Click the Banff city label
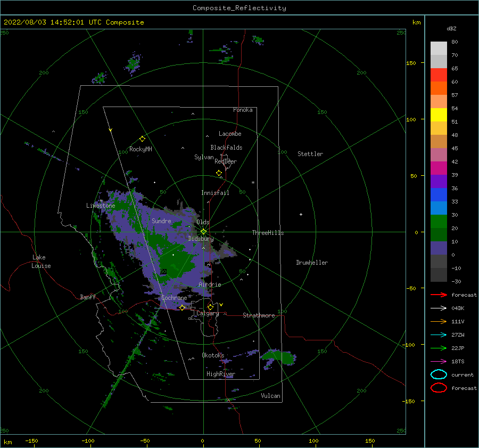This screenshot has width=479, height=448. coord(88,297)
